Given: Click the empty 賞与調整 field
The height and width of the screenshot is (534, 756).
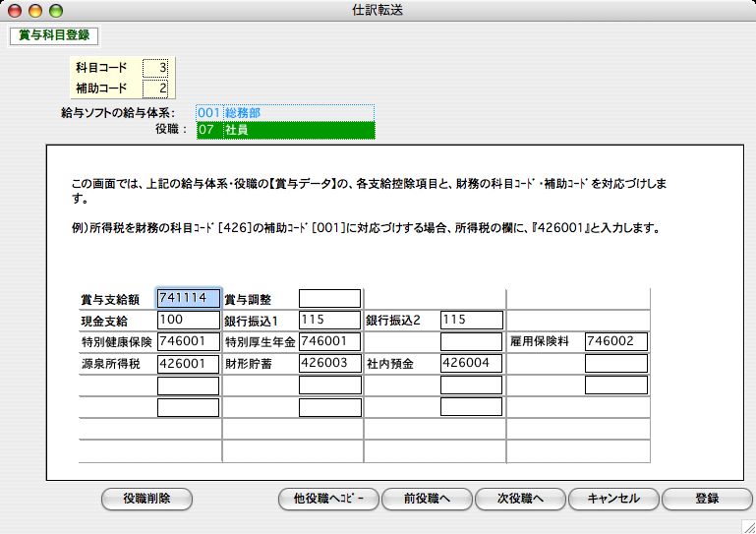Looking at the screenshot, I should click(329, 298).
